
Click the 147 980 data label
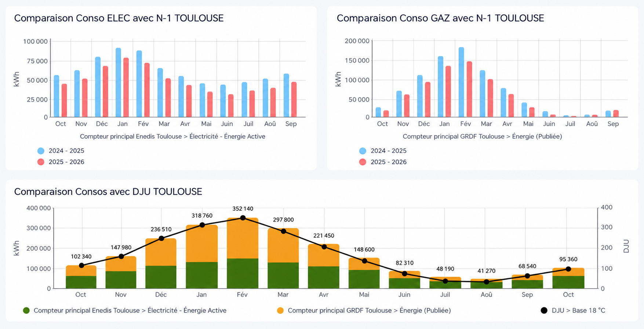click(121, 247)
